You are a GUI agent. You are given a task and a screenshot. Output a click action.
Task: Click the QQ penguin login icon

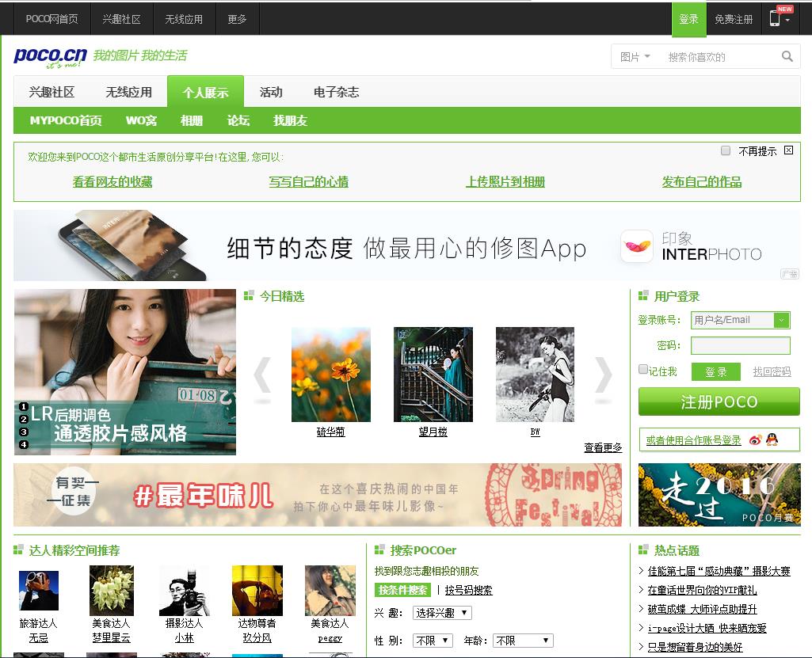point(772,439)
